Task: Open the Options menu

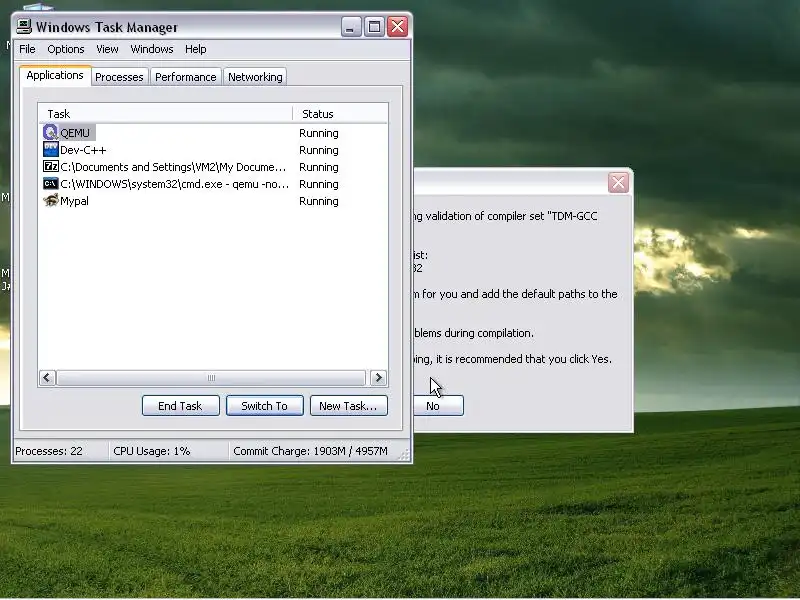Action: pyautogui.click(x=66, y=49)
